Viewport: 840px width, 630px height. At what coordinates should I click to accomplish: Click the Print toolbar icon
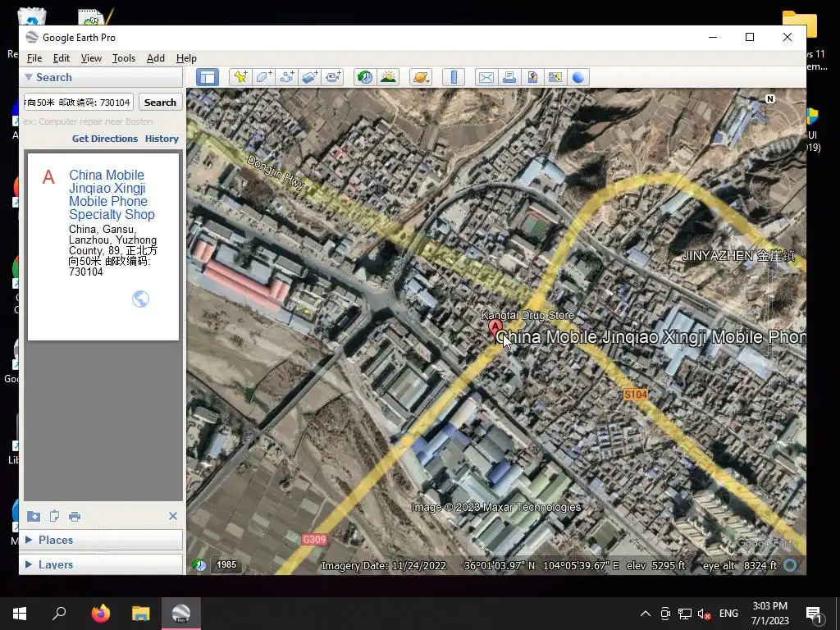(x=509, y=77)
